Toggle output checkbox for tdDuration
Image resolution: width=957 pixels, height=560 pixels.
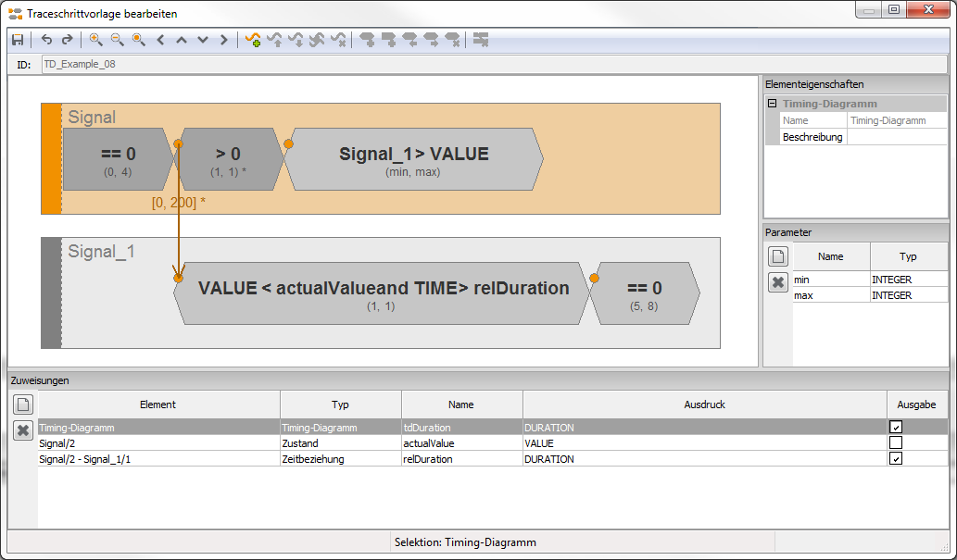click(x=896, y=427)
